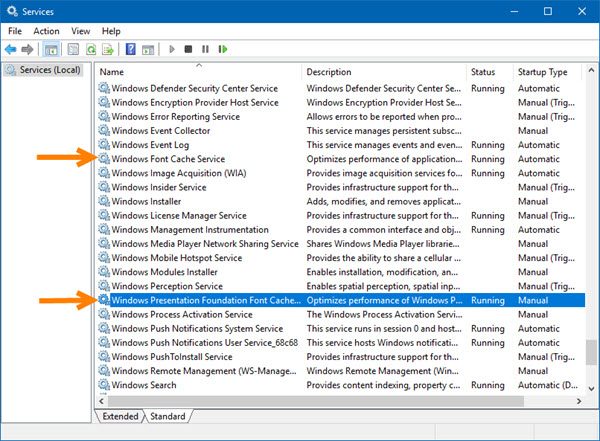Toggle Show/Hide Console Tree toolbar button
Image resolution: width=600 pixels, height=441 pixels.
coord(52,48)
